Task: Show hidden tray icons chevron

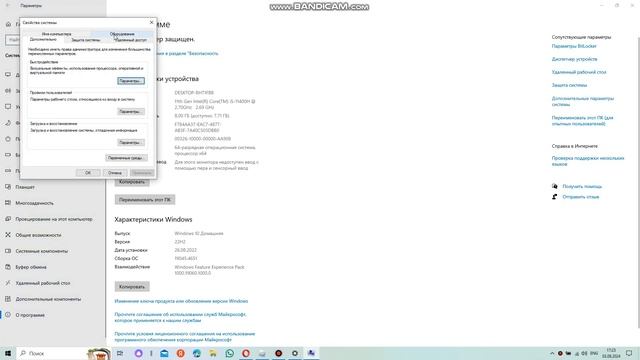Action: click(552, 353)
